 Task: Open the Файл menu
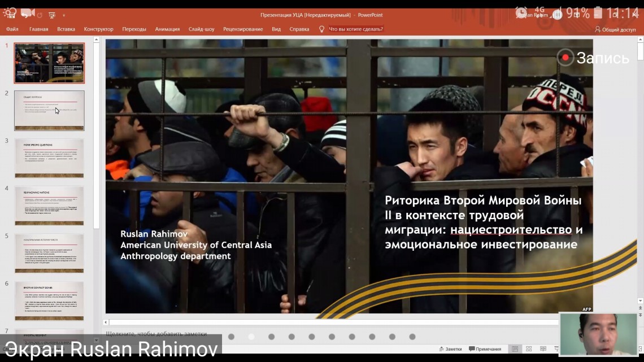click(x=12, y=29)
